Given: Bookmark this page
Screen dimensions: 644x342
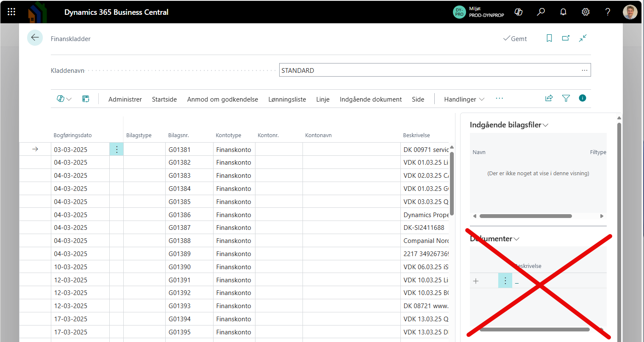Looking at the screenshot, I should tap(549, 38).
